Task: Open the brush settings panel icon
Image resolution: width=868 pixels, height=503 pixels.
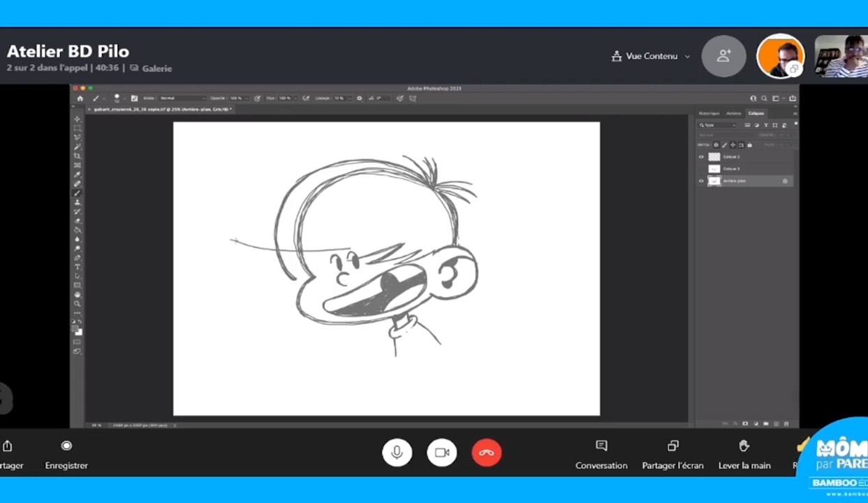Action: tap(134, 99)
